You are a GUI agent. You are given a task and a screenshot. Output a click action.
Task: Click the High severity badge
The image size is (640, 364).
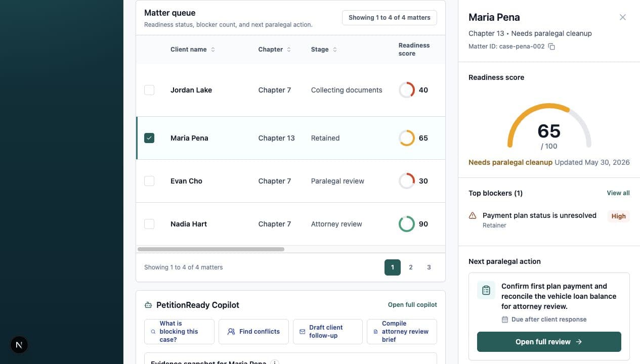618,216
